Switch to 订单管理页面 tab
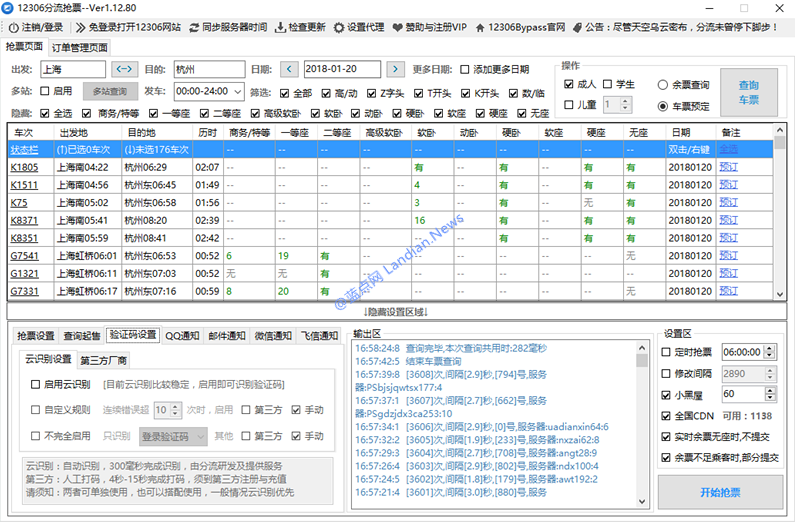 tap(80, 48)
